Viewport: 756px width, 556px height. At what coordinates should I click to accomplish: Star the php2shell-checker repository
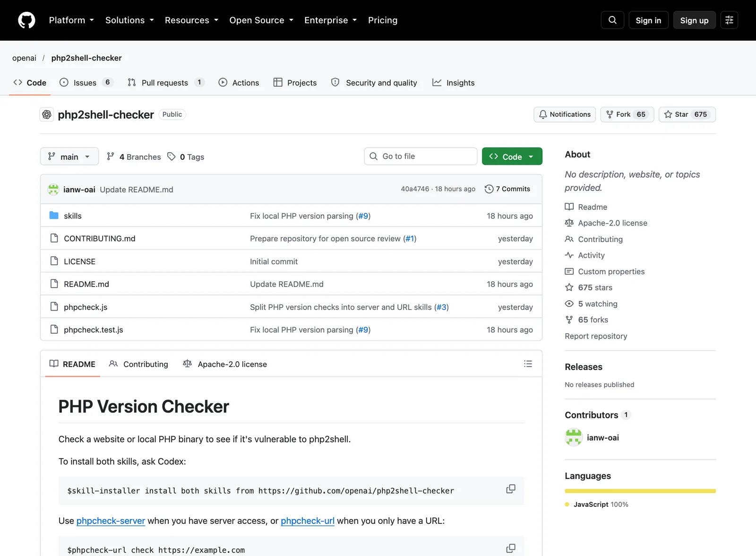(x=687, y=114)
